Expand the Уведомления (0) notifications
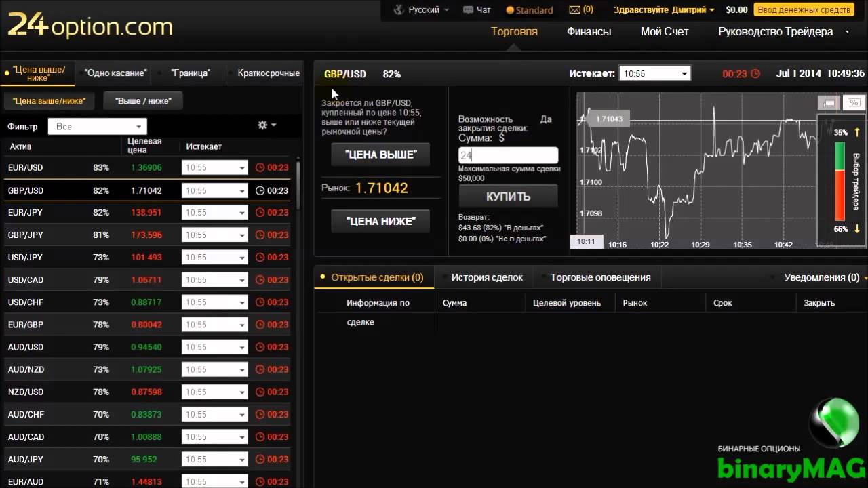The image size is (868, 488). [x=825, y=277]
